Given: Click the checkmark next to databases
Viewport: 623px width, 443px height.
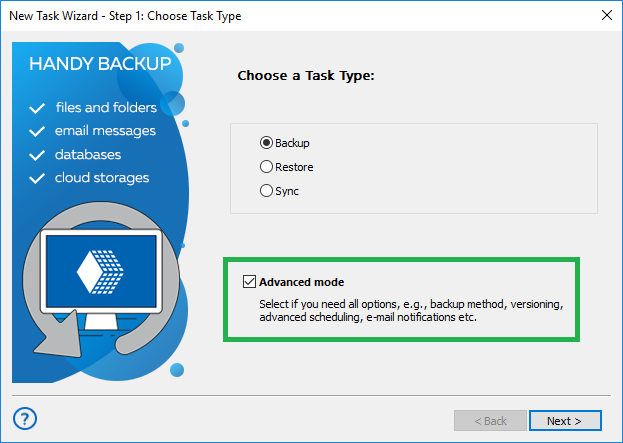Looking at the screenshot, I should (x=38, y=155).
